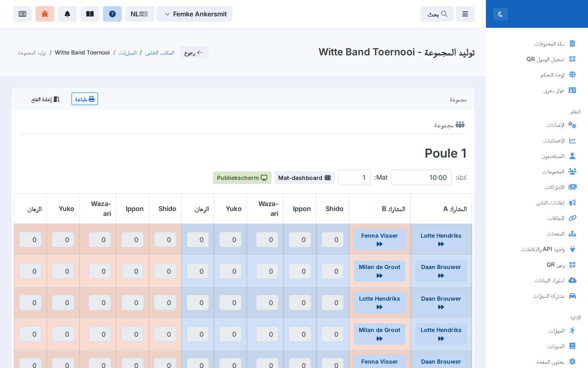The width and height of the screenshot is (588, 368).
Task: Open the hamburger menu button
Action: (465, 14)
